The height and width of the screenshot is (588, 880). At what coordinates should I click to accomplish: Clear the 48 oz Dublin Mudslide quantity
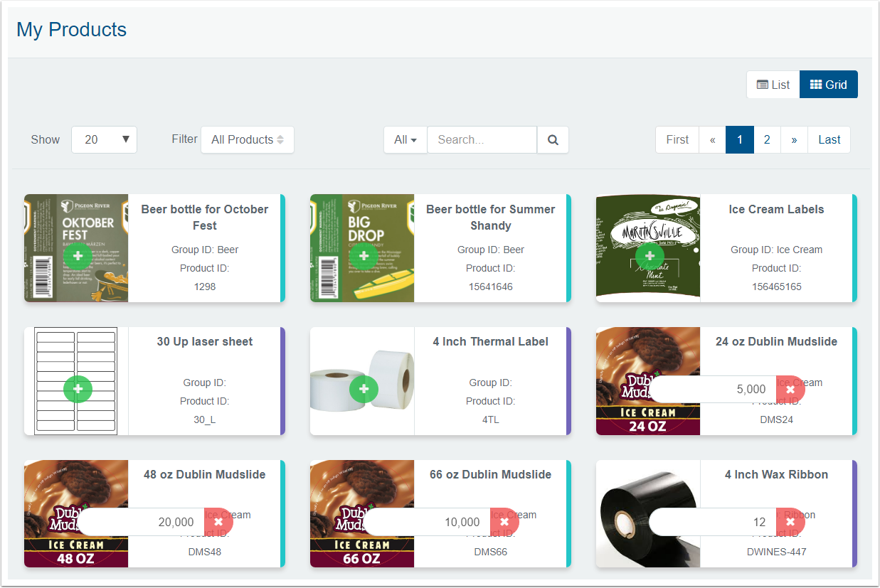pos(218,522)
